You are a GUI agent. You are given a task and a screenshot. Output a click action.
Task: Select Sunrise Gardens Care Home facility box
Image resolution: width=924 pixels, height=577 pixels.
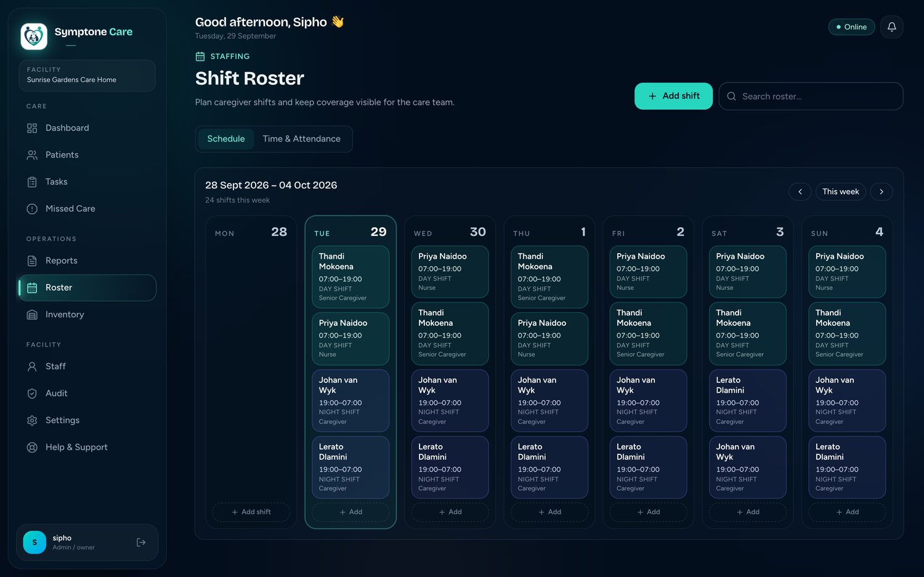[87, 76]
